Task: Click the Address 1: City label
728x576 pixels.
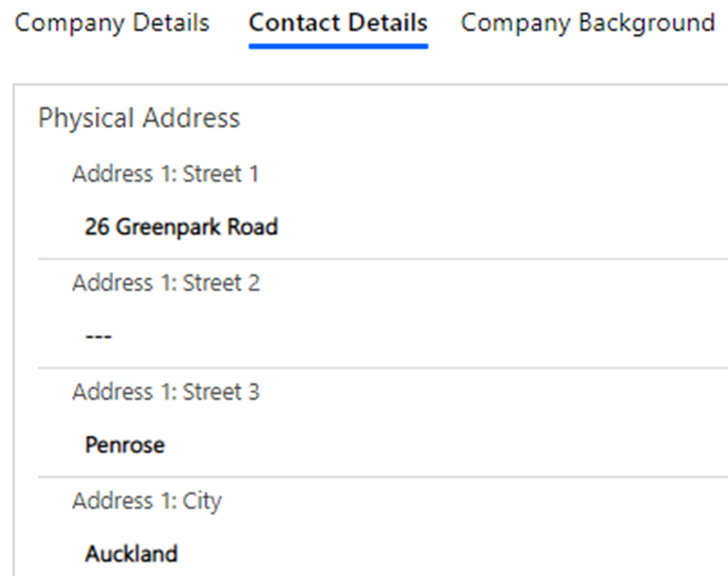Action: [147, 500]
